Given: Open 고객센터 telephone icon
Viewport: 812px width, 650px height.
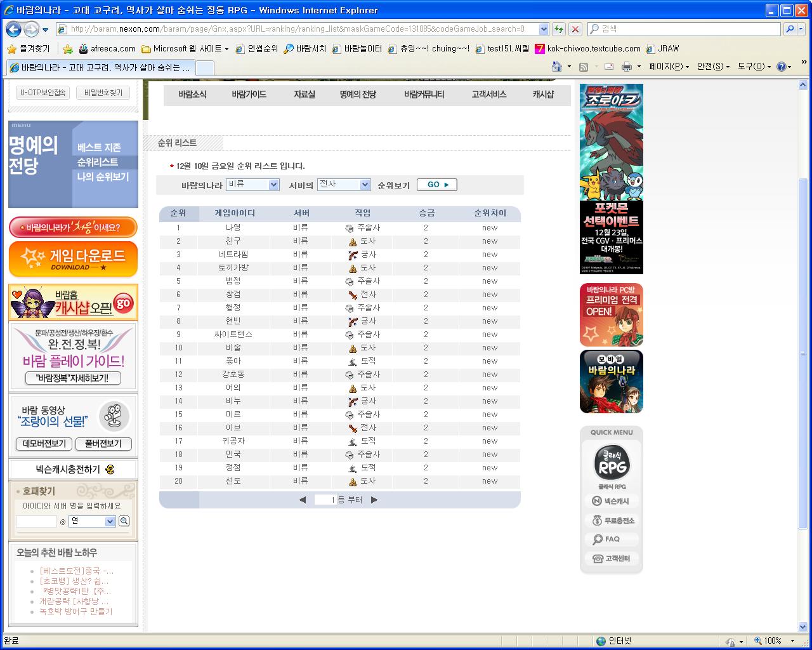Looking at the screenshot, I should [x=611, y=559].
